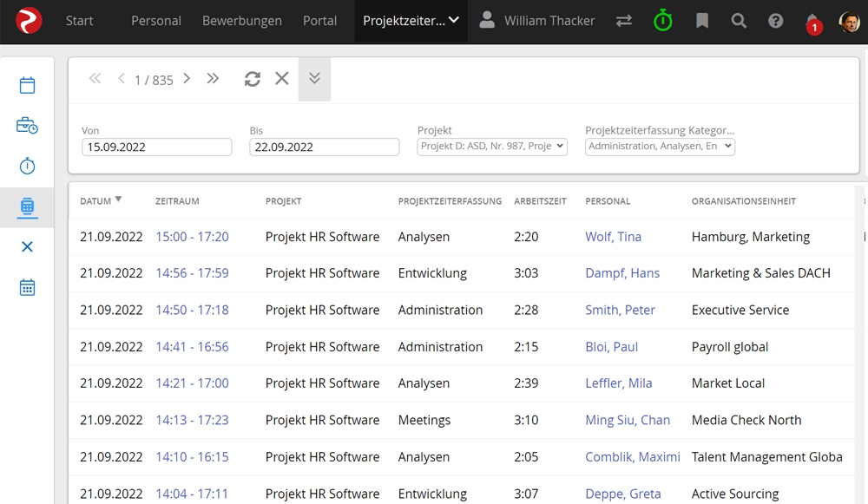Open time entry 15:00 - 17:20
The height and width of the screenshot is (504, 868).
pyautogui.click(x=192, y=237)
